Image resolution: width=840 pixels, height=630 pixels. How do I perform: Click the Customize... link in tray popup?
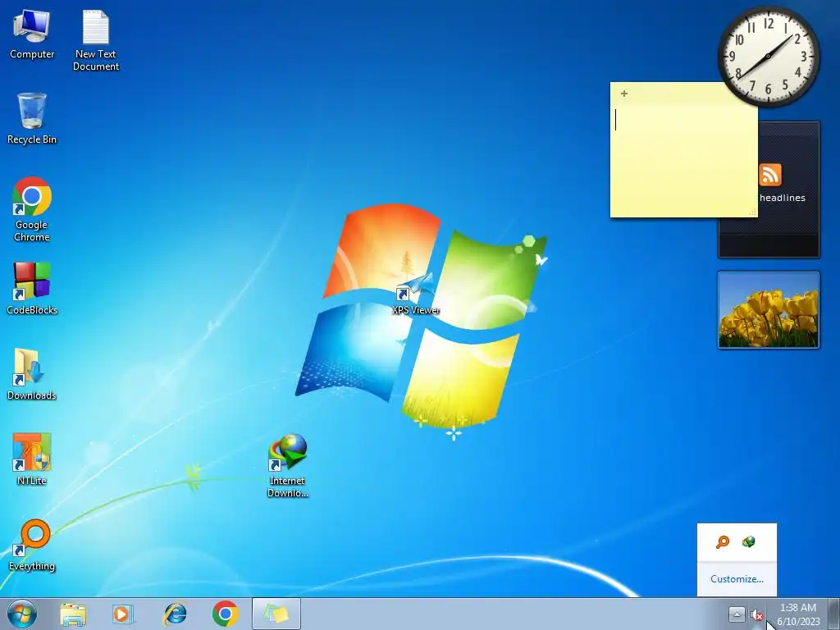tap(737, 579)
